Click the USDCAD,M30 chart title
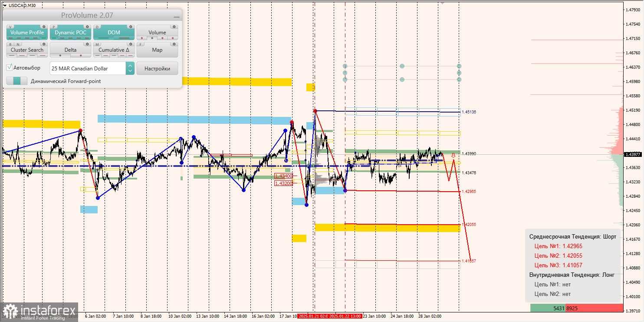 (22, 5)
